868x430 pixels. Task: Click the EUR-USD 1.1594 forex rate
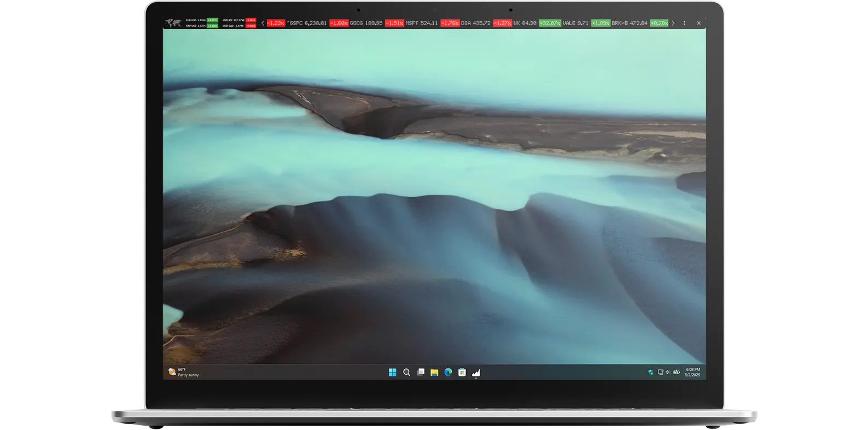pos(196,20)
